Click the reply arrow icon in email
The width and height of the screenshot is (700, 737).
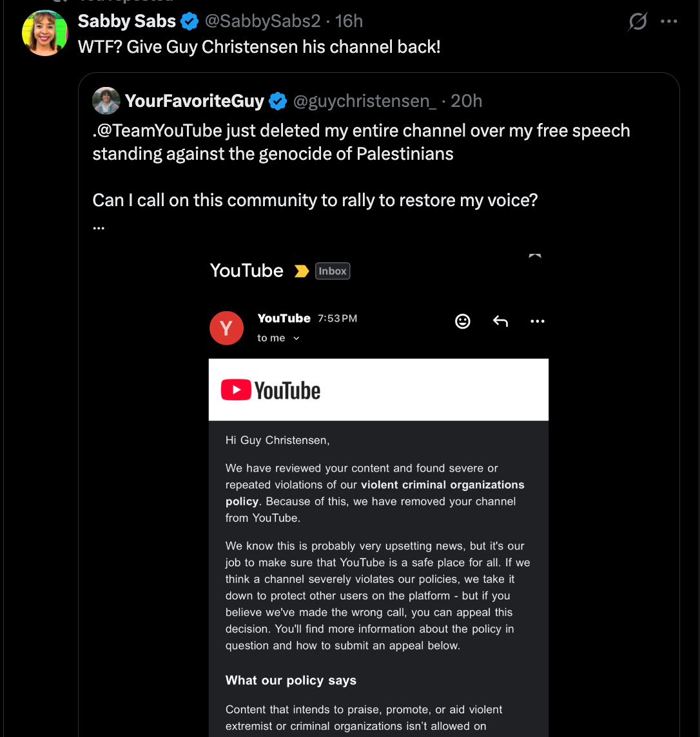point(500,321)
